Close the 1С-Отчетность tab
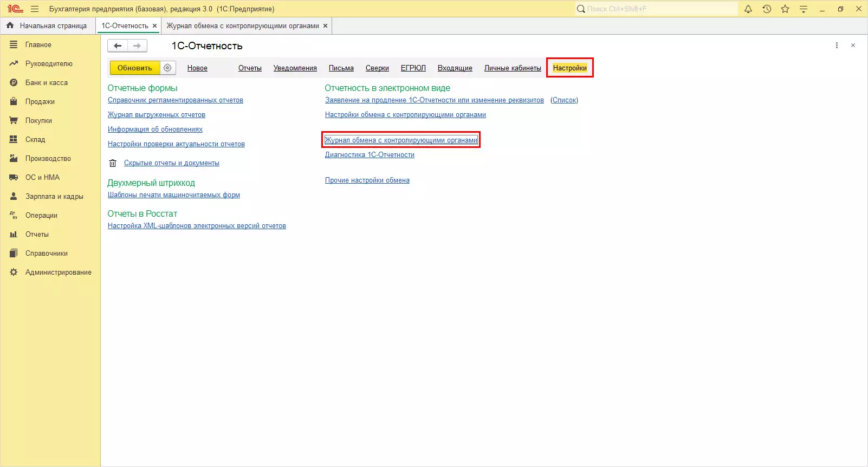 [x=154, y=25]
